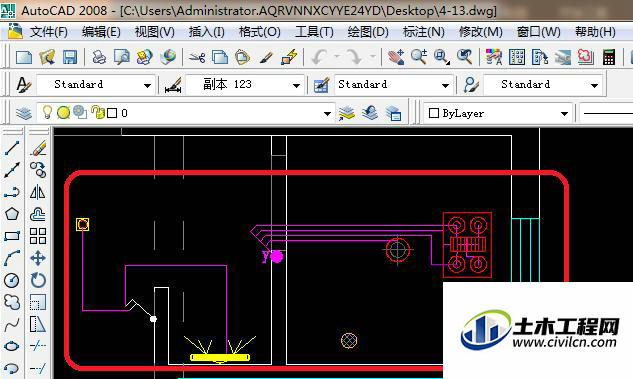
Task: Click the Save floppy disk button
Action: (x=70, y=57)
